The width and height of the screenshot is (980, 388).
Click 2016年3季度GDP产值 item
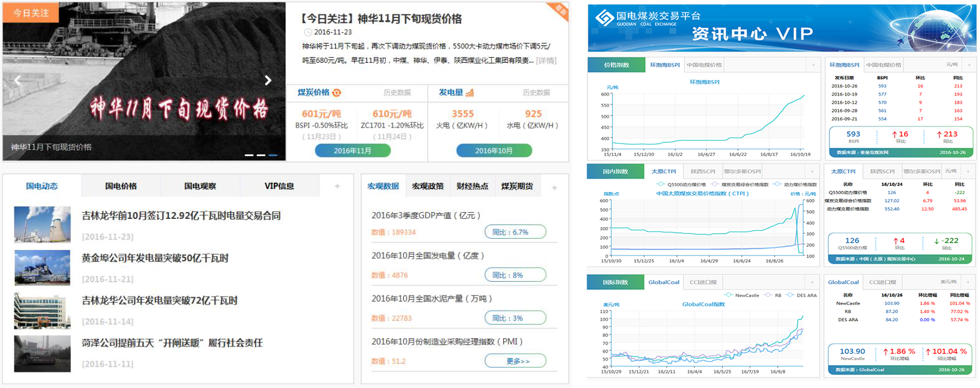[x=426, y=215]
